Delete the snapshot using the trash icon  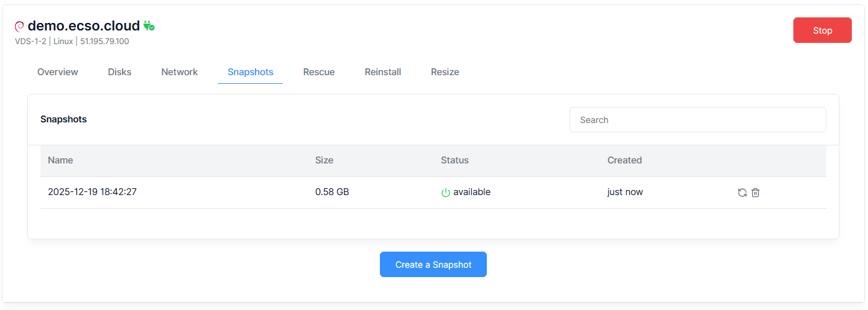(755, 193)
